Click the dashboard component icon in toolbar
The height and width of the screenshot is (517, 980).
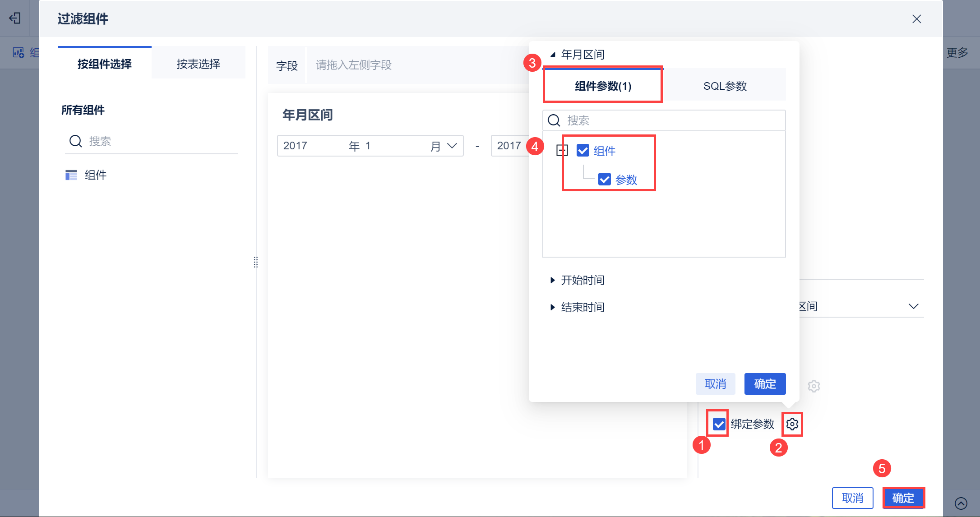18,53
